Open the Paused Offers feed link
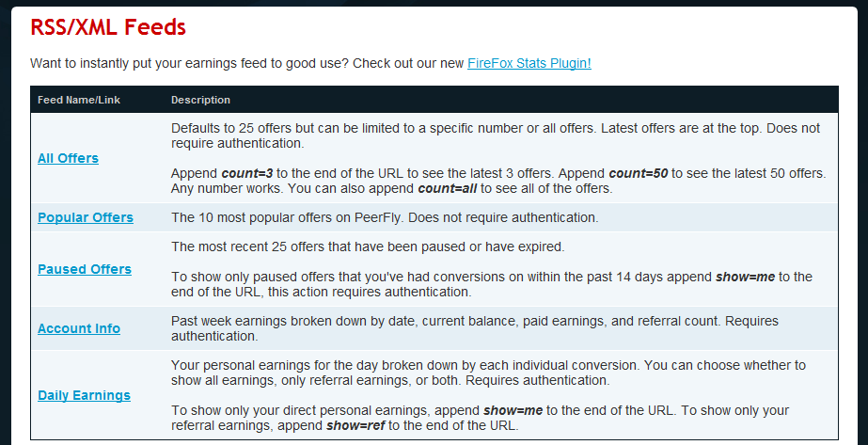 (x=85, y=269)
